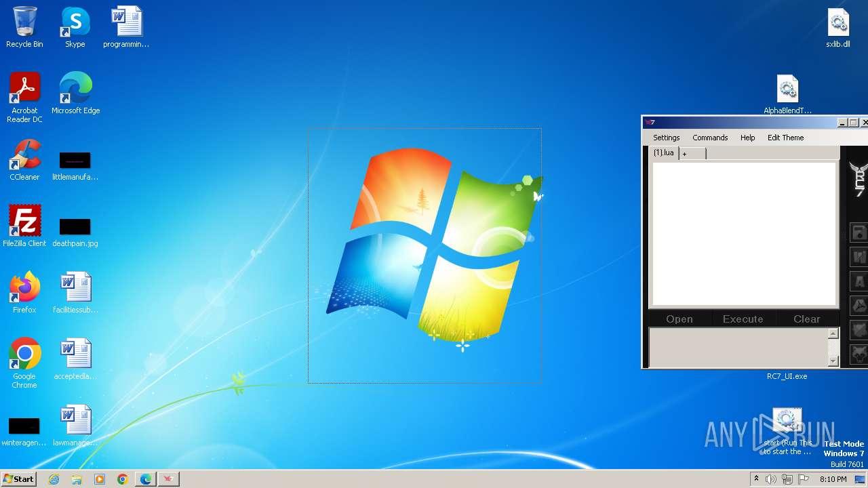Open the Start menu
This screenshot has height=488, width=868.
pos(19,479)
